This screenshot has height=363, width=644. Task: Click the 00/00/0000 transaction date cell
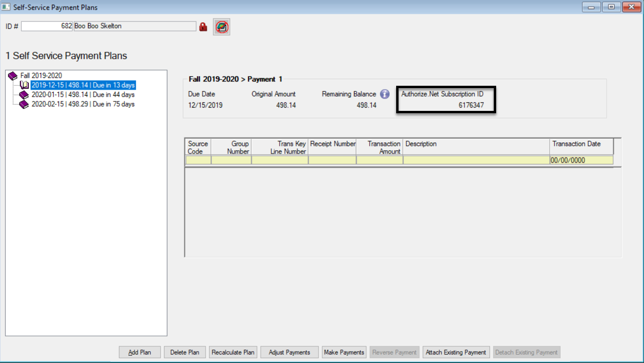(x=581, y=160)
